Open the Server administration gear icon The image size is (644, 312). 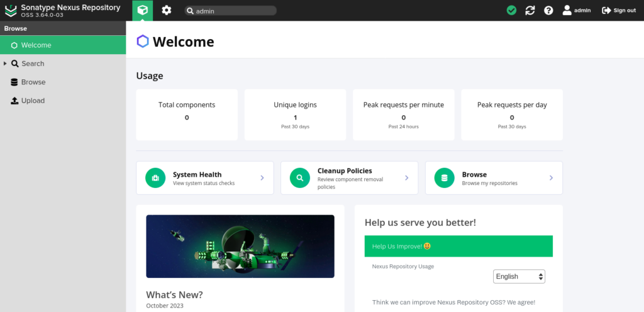tap(166, 10)
